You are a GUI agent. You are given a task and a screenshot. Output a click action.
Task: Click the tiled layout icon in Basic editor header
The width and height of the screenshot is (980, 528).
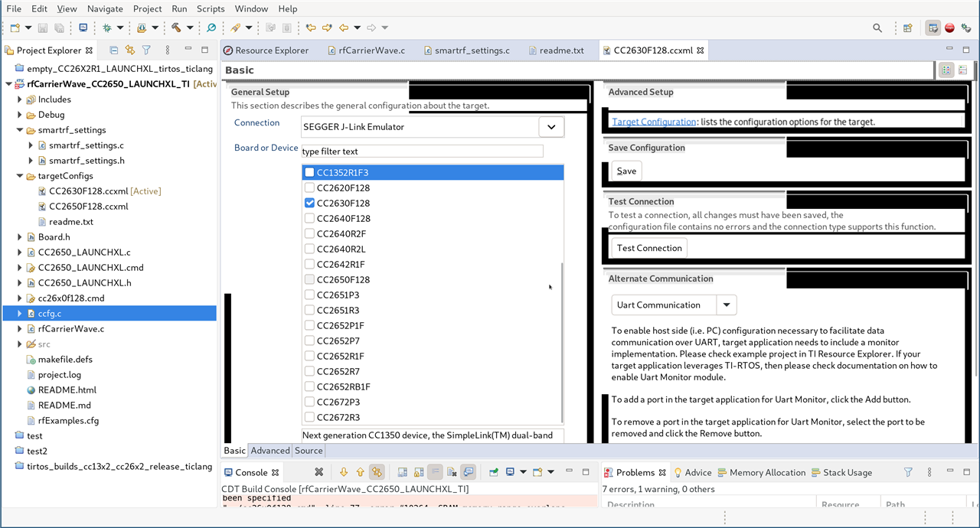[946, 70]
